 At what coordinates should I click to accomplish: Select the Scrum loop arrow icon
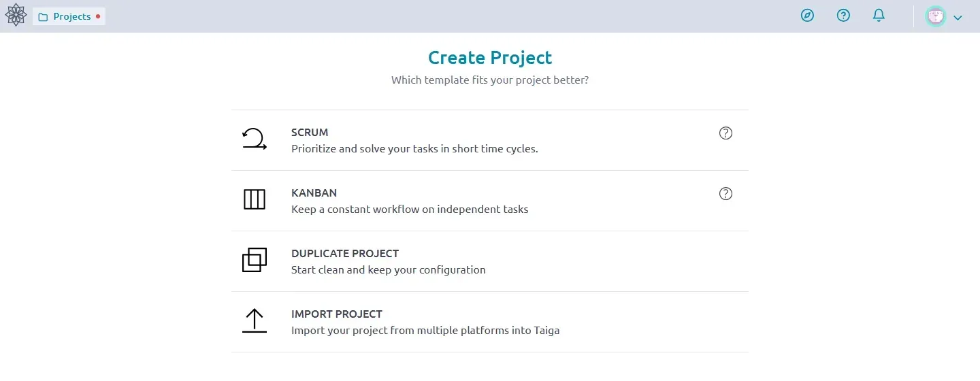click(x=255, y=139)
